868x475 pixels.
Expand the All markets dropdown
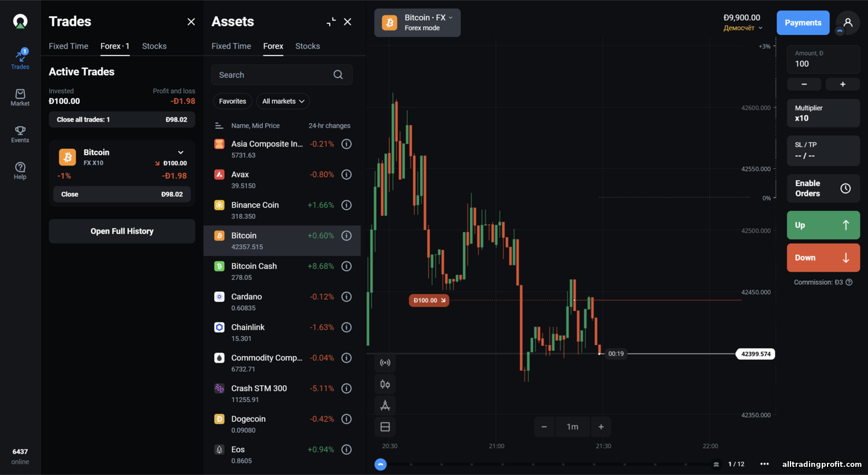click(283, 101)
